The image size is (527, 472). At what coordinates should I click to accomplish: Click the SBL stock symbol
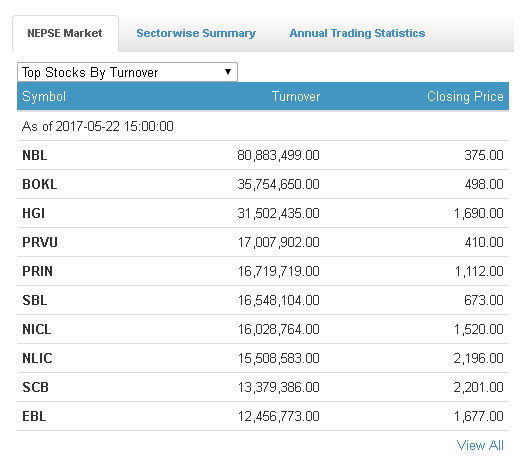point(35,300)
